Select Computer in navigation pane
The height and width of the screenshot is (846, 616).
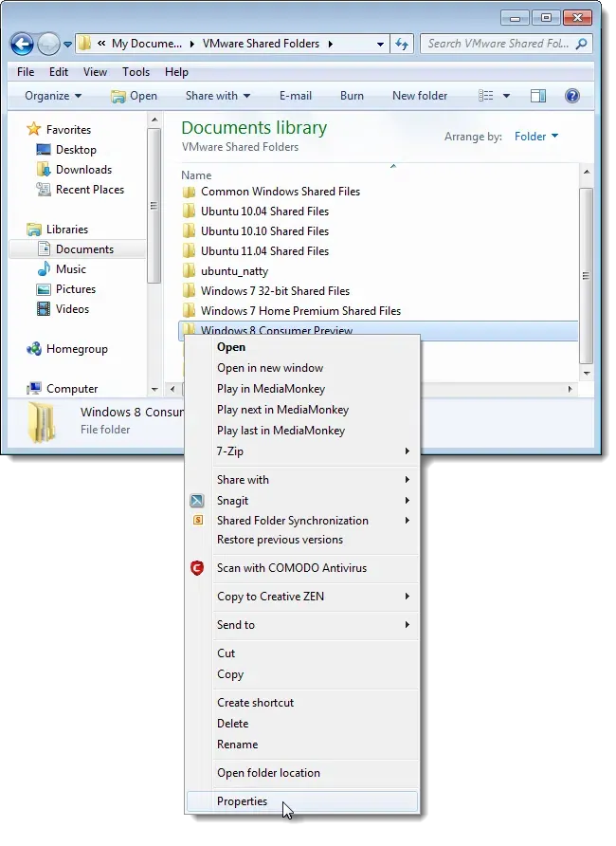(x=72, y=389)
